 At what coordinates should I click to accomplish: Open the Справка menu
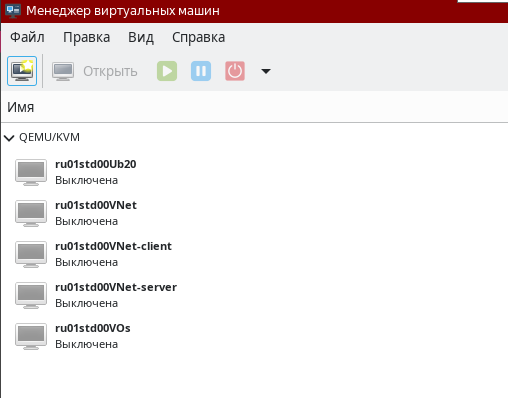coord(198,37)
